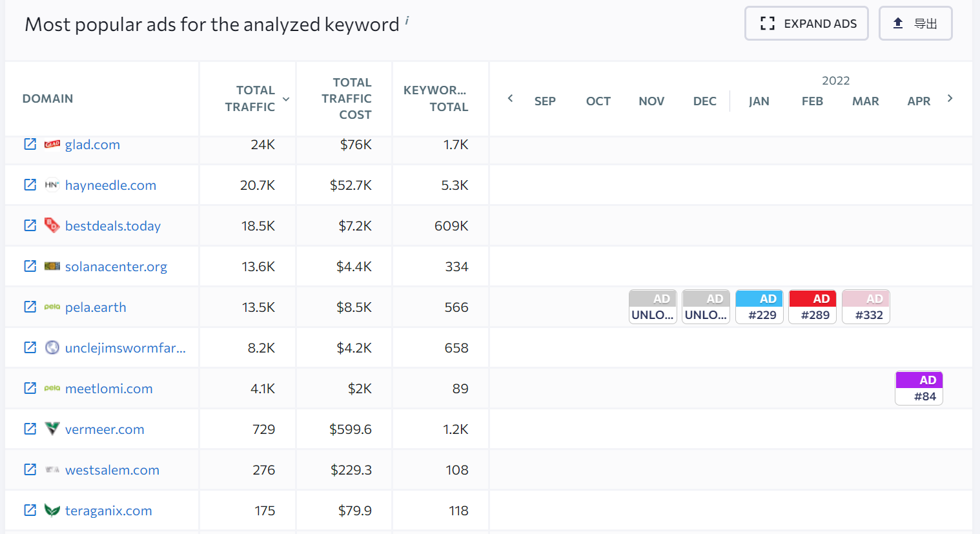
Task: Open the teraganix.com domain link
Action: [108, 511]
